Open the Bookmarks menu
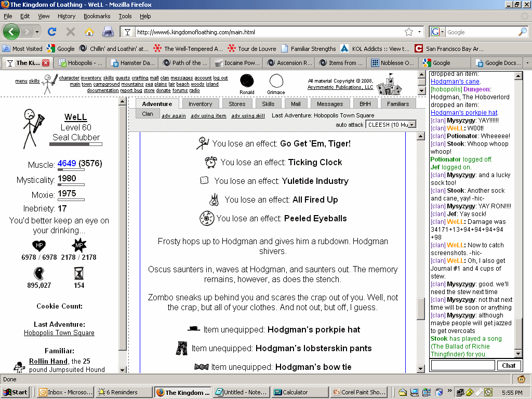The height and width of the screenshot is (399, 532). [97, 16]
